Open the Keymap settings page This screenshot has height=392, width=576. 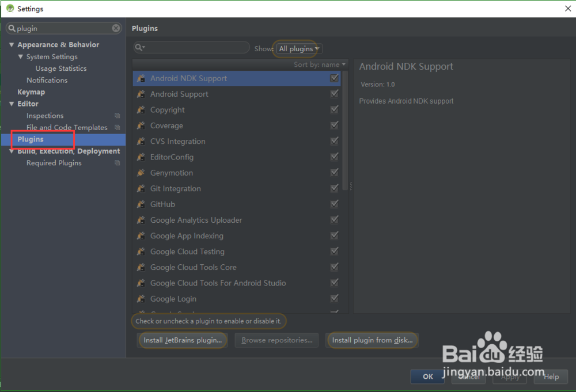click(x=31, y=92)
